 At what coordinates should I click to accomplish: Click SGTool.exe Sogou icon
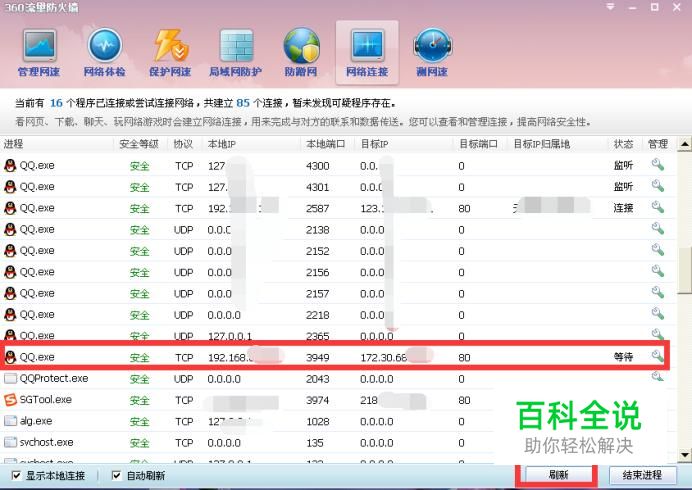(10, 400)
